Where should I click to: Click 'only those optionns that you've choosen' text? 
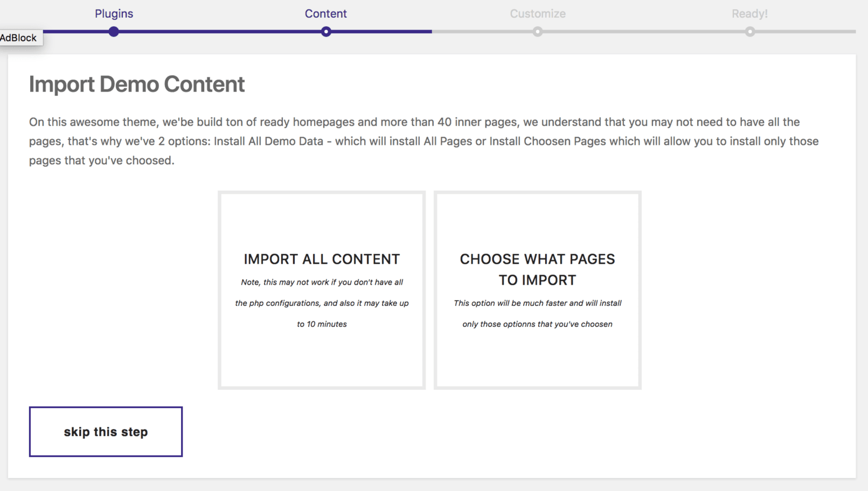click(538, 324)
